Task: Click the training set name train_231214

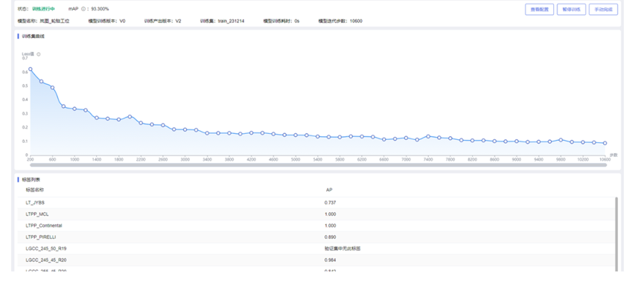Action: click(231, 21)
